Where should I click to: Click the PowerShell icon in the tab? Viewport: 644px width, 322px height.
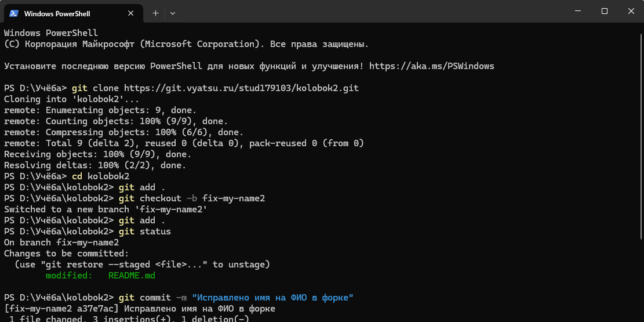pyautogui.click(x=13, y=13)
